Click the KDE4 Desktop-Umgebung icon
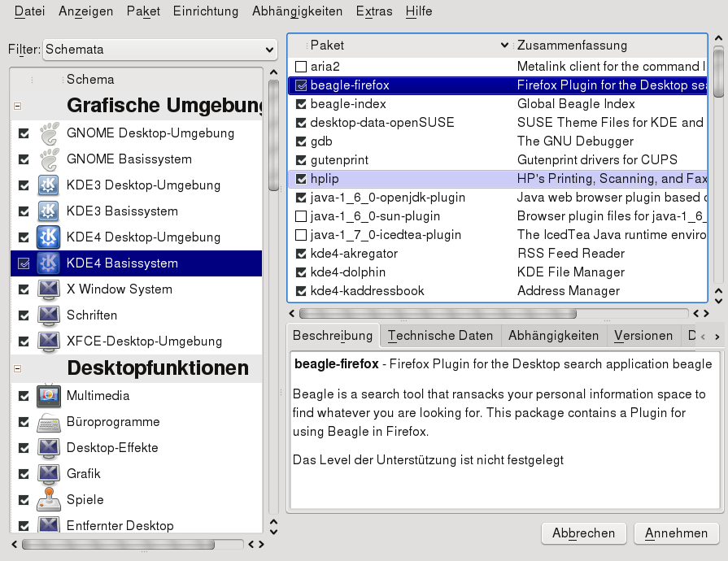 pos(49,237)
